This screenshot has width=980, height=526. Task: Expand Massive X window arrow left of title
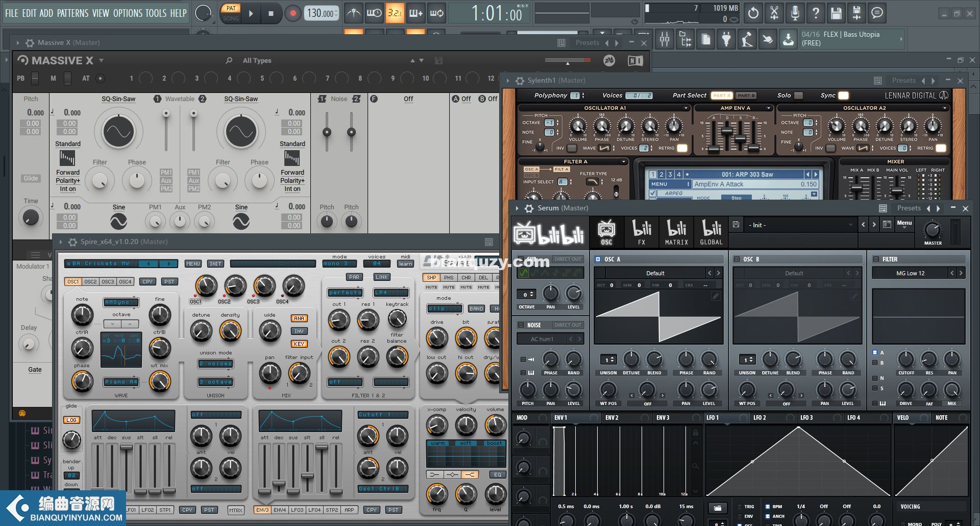pos(18,43)
